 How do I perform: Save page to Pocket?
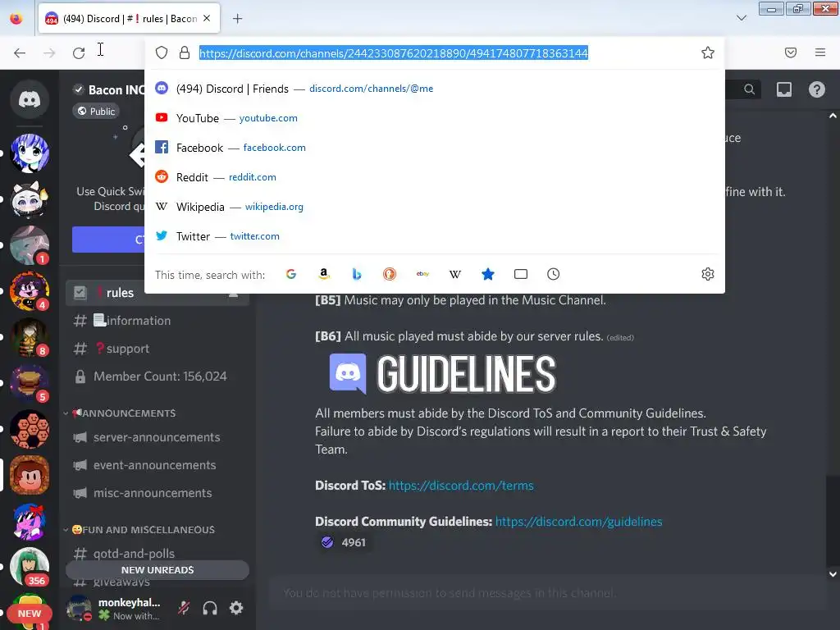790,52
